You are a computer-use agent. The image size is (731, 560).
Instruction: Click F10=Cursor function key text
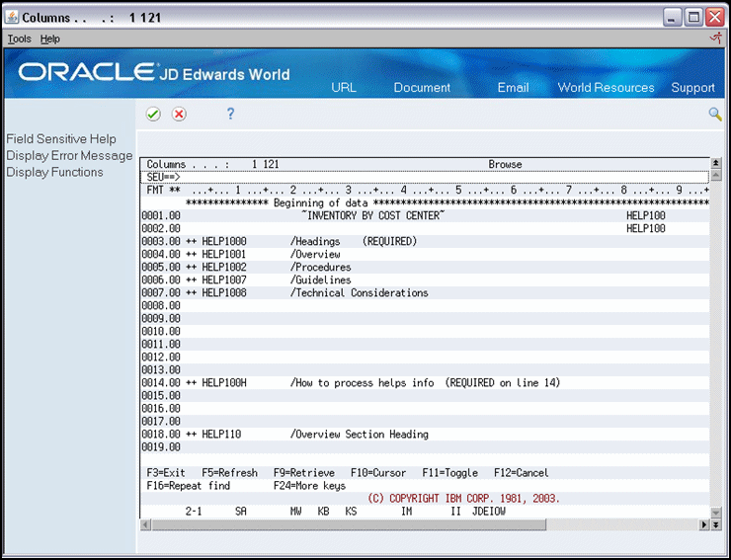pyautogui.click(x=378, y=473)
